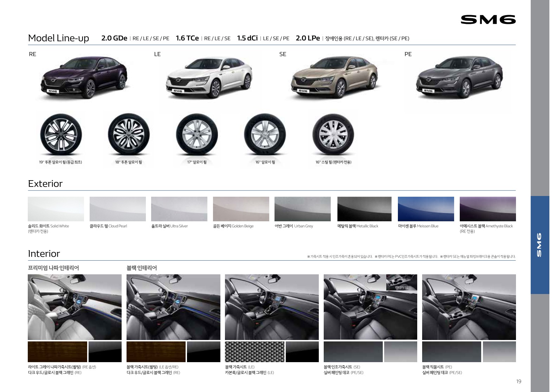Select the Meissen Blue color swatch
The height and width of the screenshot is (392, 555).
(426, 209)
